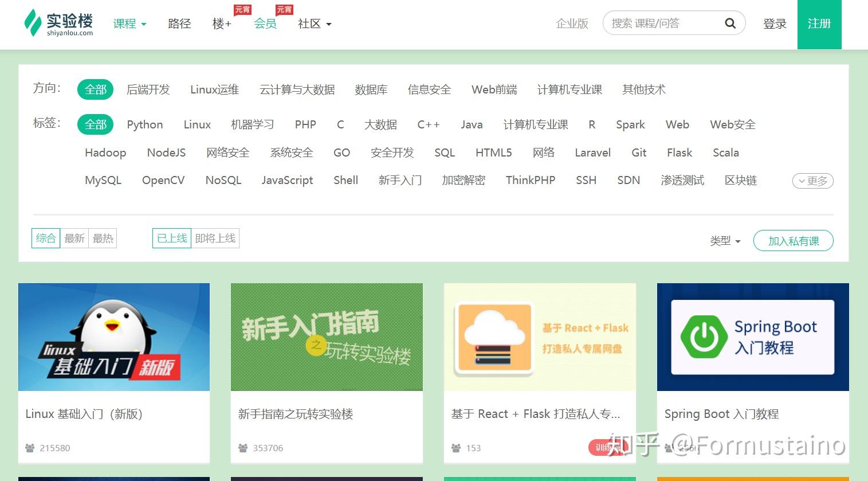The width and height of the screenshot is (868, 481).
Task: Select the Java tag
Action: tap(472, 124)
